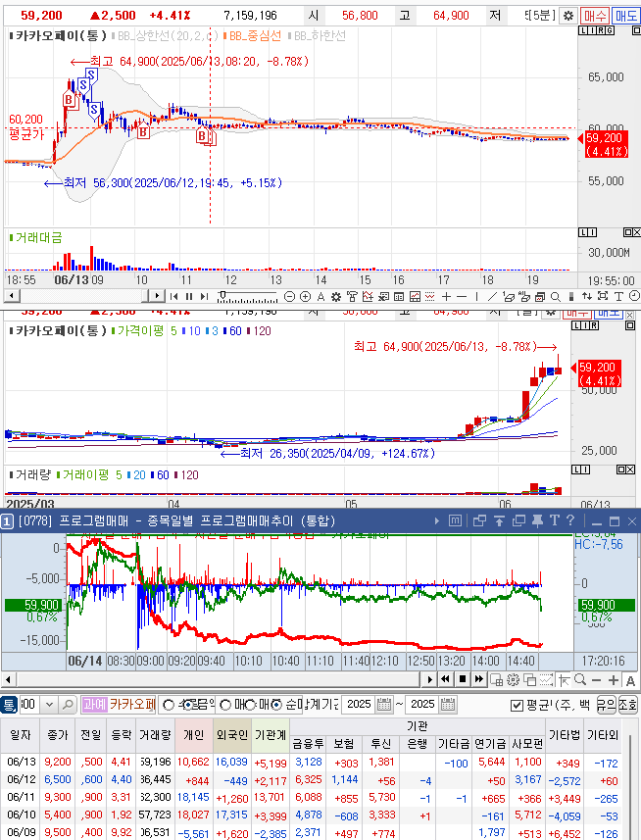Click the red 매수 buy button
Screen dimensions: 641x840
[x=594, y=16]
